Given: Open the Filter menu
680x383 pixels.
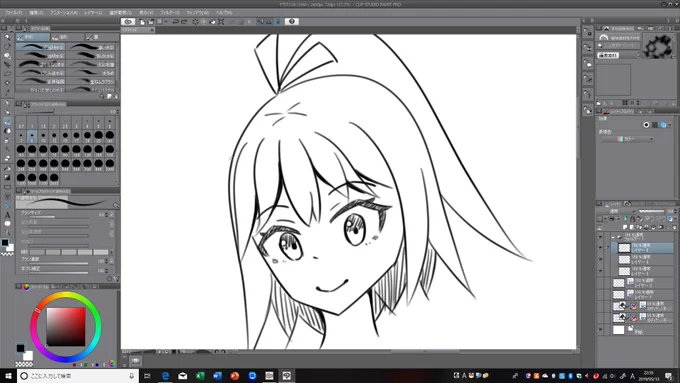Looking at the screenshot, I should pos(170,13).
